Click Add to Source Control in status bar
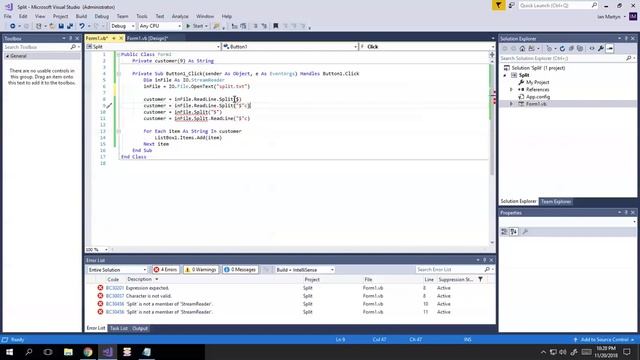 pyautogui.click(x=604, y=340)
